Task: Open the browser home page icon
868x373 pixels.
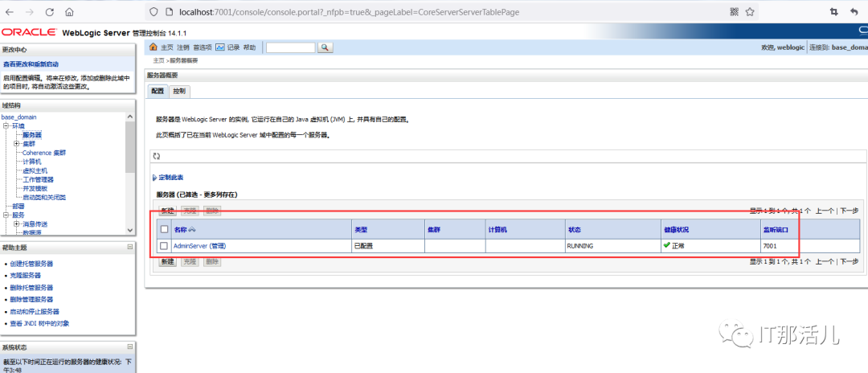Action: [x=69, y=11]
